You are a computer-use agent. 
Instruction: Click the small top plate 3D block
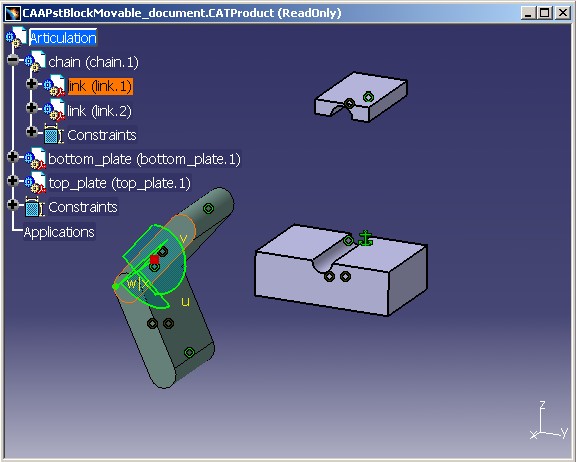(361, 97)
